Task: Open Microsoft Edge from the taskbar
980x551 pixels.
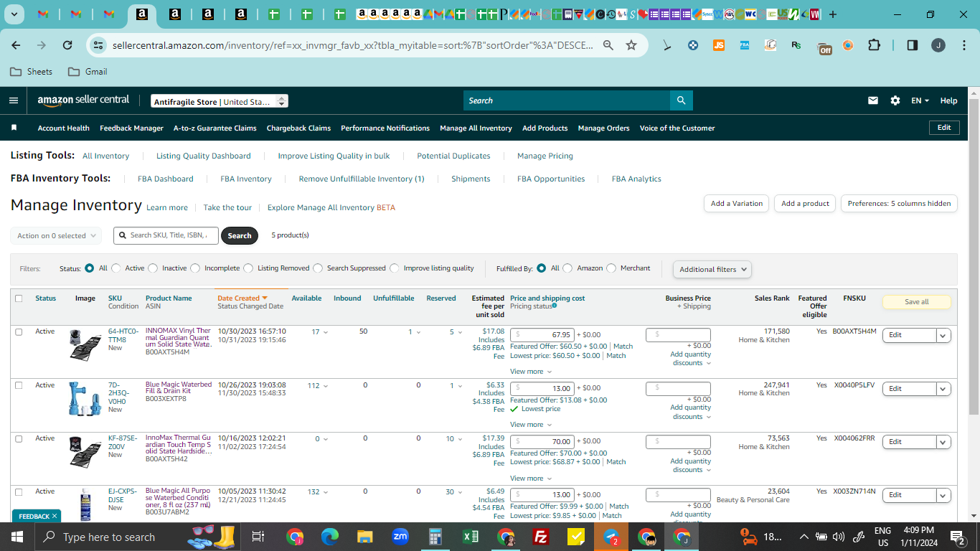Action: 329,537
